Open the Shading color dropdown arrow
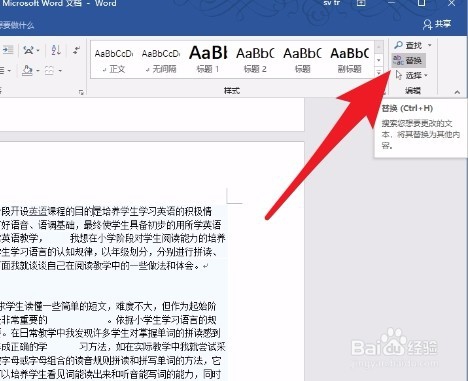The image size is (468, 381). click(38, 71)
